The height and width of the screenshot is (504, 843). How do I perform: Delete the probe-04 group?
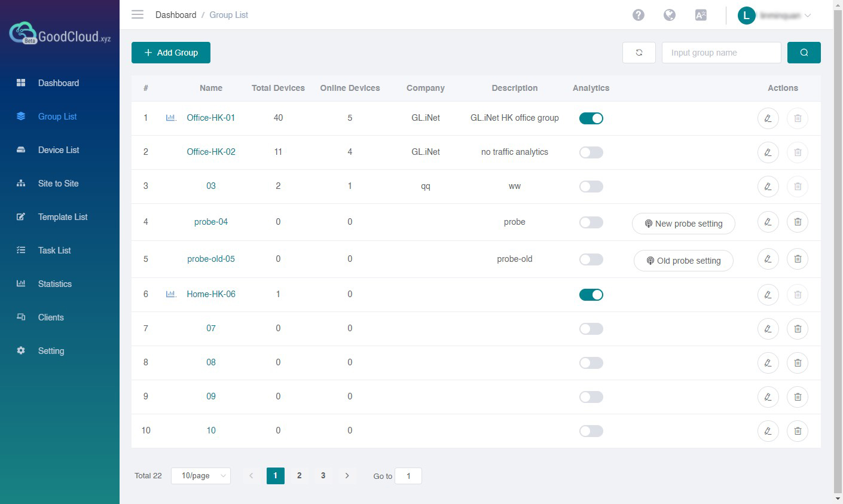pyautogui.click(x=798, y=222)
